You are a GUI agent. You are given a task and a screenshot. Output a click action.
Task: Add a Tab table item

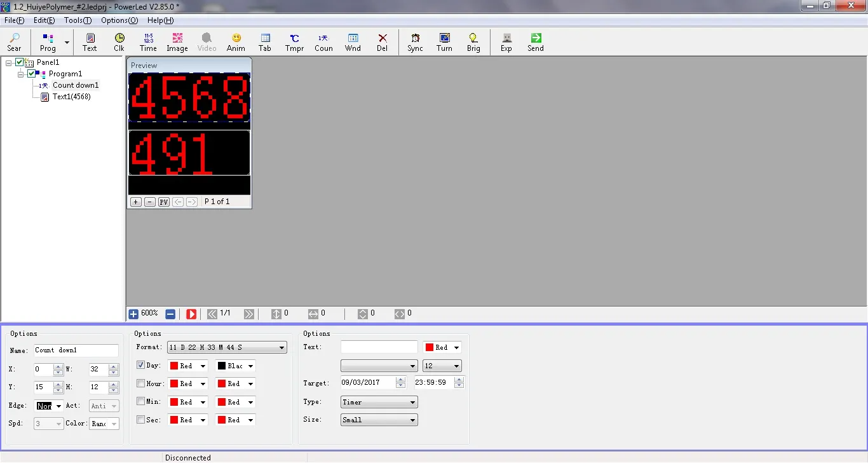pos(265,42)
